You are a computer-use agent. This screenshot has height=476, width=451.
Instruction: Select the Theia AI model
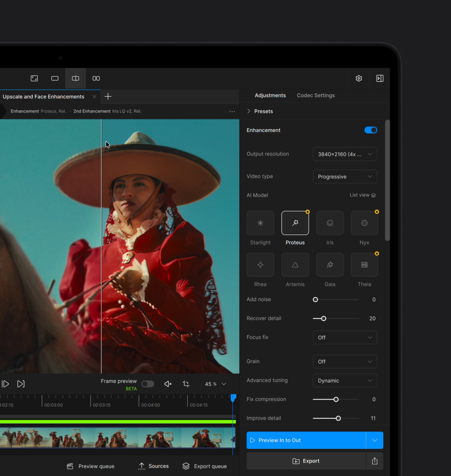(364, 265)
